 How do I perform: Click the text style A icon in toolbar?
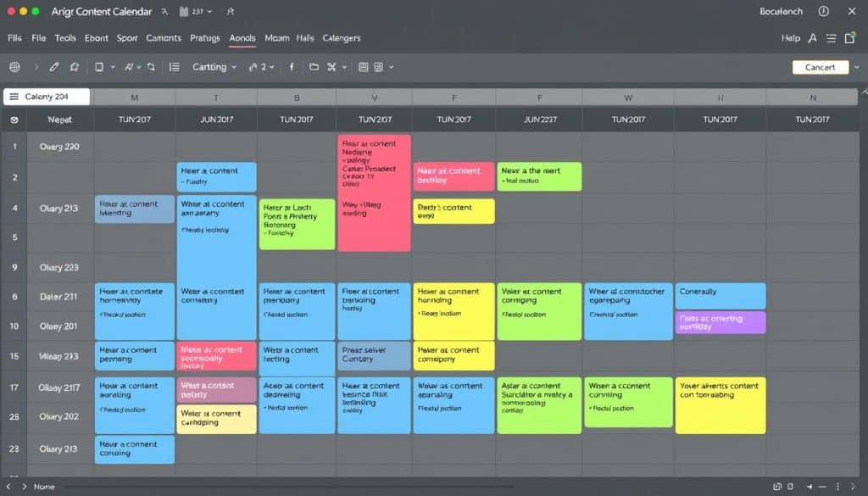(129, 67)
